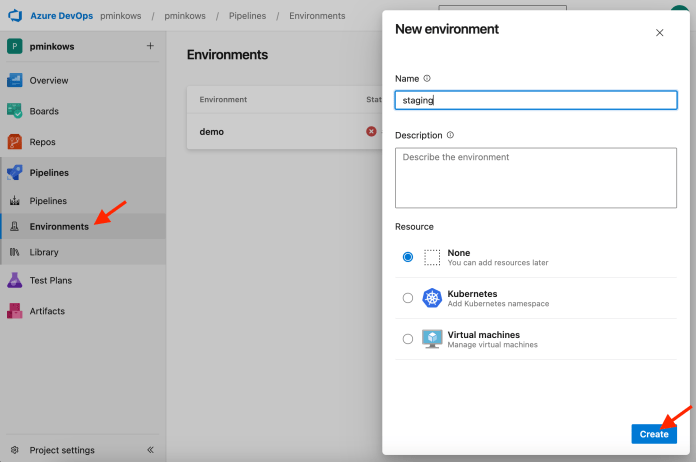Click the Environment column header
Image resolution: width=696 pixels, height=462 pixels.
click(223, 99)
